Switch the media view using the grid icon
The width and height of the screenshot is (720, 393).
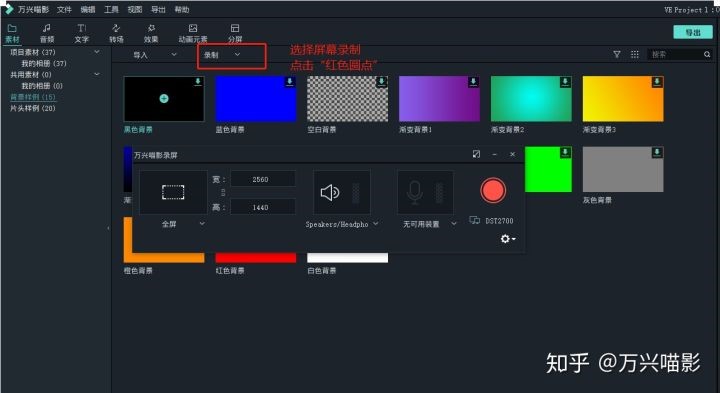tap(635, 54)
